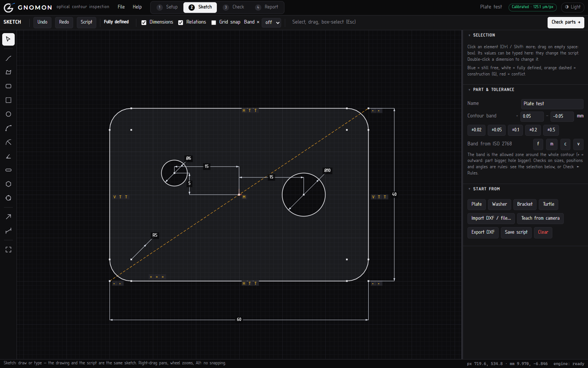Screen dimensions: 588x368
Task: Choose the linear dimension tool
Action: coord(8,231)
